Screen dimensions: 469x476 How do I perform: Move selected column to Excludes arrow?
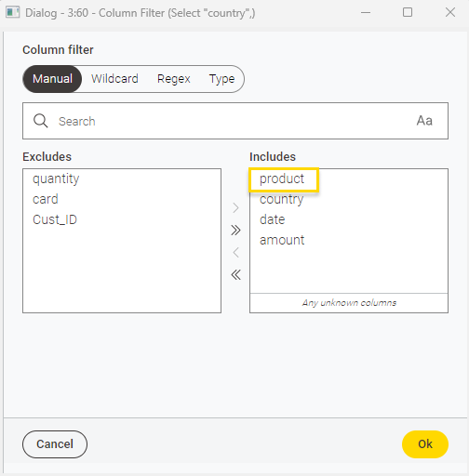point(235,252)
